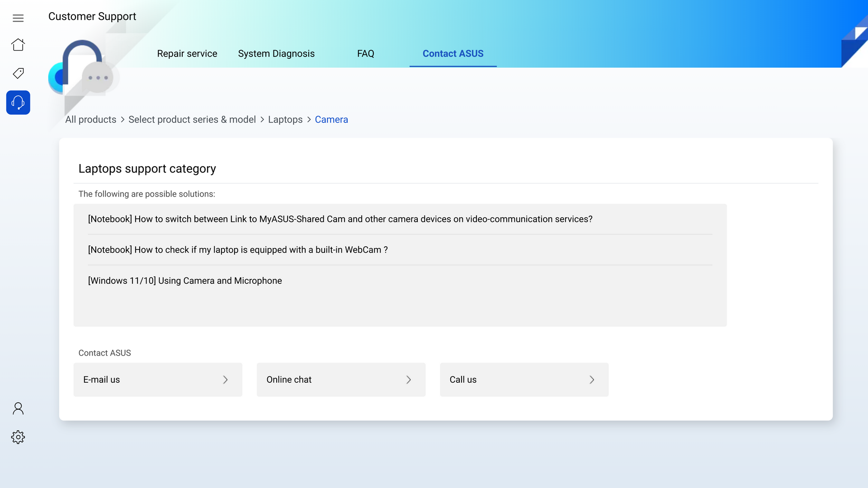
Task: Click the chevron arrow in Online chat
Action: 409,380
